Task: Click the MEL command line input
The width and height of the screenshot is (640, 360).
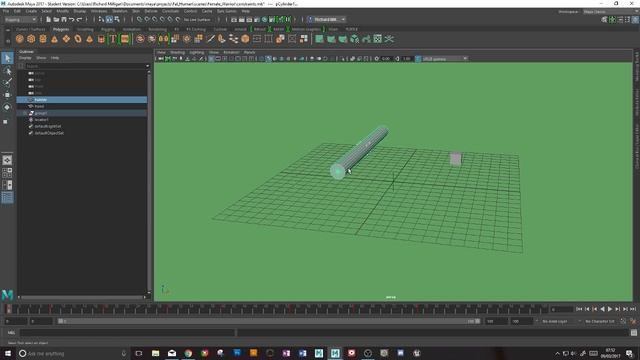Action: [127, 333]
